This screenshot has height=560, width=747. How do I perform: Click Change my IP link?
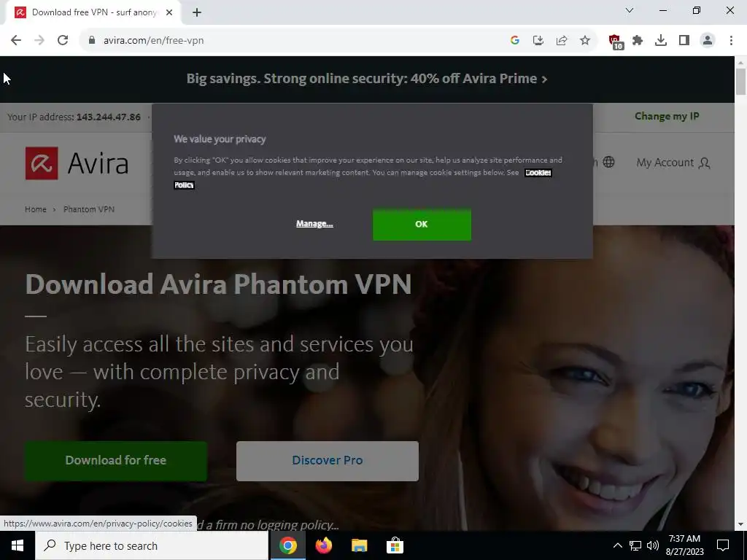pos(667,116)
